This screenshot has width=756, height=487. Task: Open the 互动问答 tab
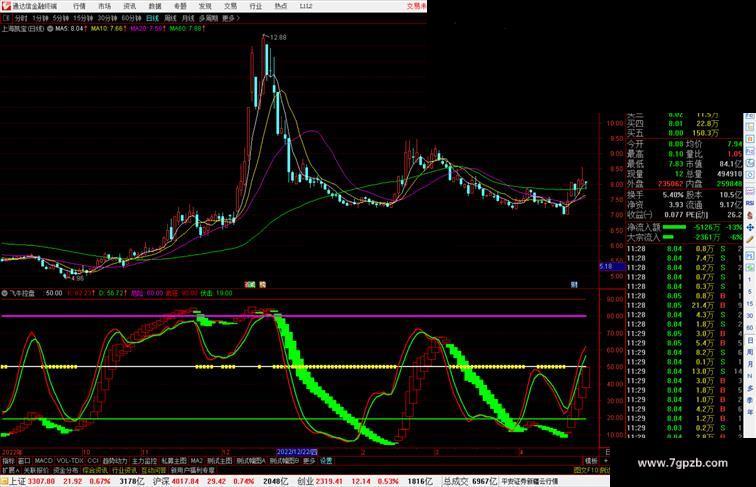click(x=154, y=470)
